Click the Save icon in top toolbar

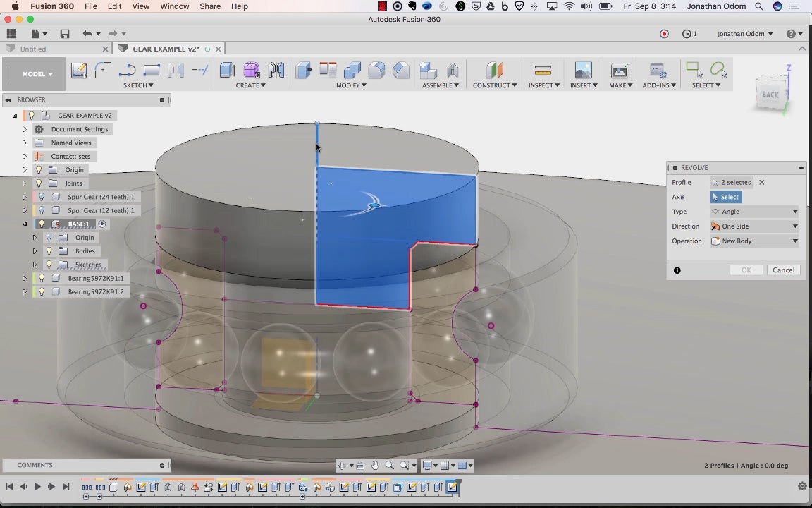pos(65,34)
